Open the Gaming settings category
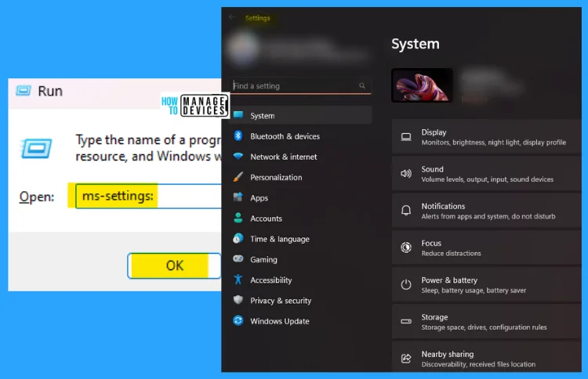This screenshot has height=379, width=588. tap(263, 259)
